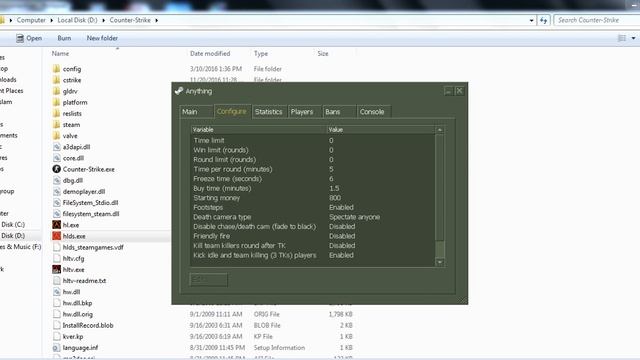The height and width of the screenshot is (360, 640).
Task: Click the disabled Edit button in server window
Action: click(x=209, y=280)
